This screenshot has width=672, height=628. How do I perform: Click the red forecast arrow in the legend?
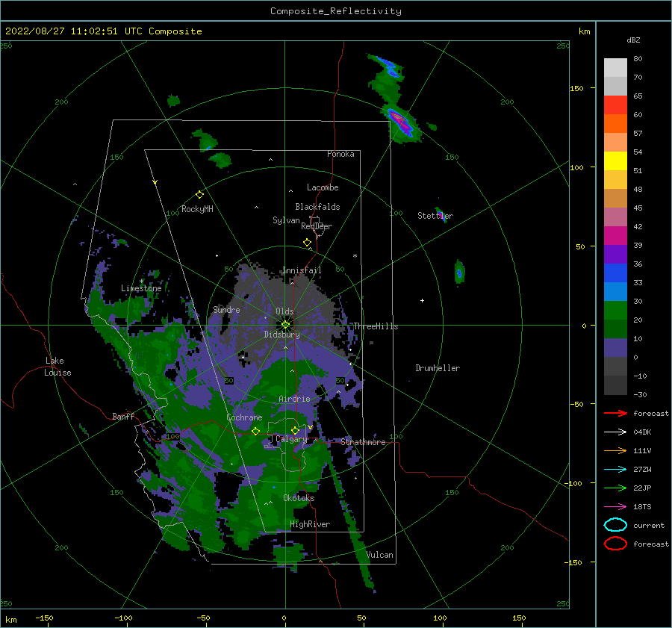(615, 413)
